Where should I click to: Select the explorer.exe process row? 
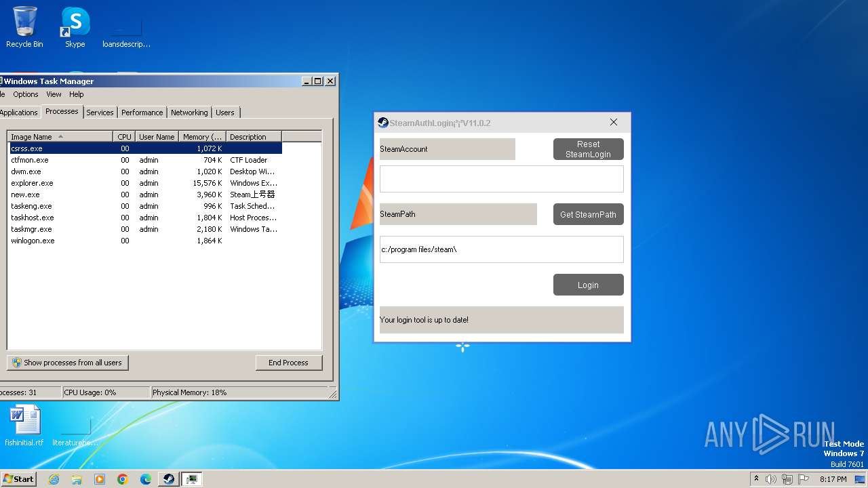[145, 183]
